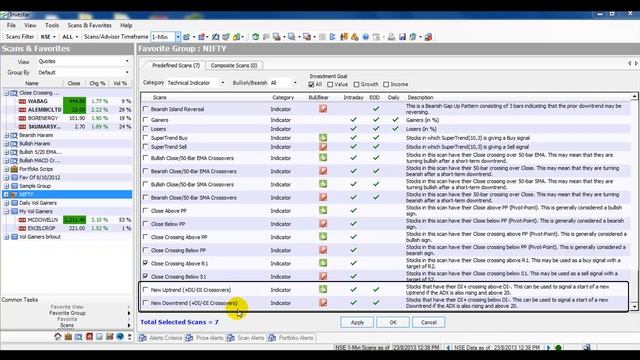Open the magnifier Scans icon in bottom strip
640x360 pixels.
coord(78,336)
